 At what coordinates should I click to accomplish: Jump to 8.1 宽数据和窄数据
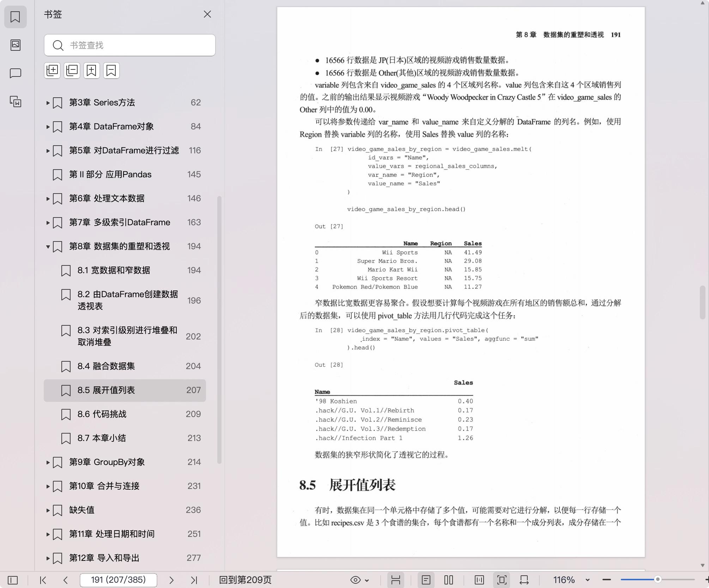(x=125, y=270)
